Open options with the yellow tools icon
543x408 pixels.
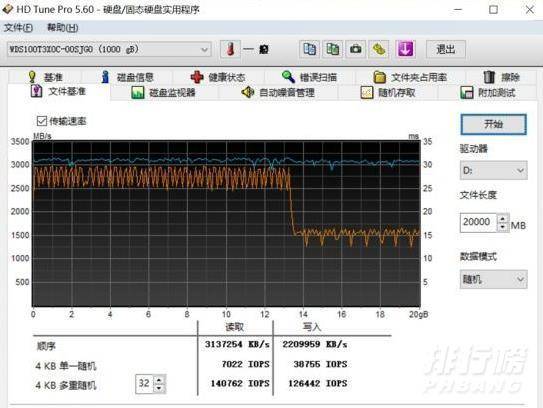[379, 49]
